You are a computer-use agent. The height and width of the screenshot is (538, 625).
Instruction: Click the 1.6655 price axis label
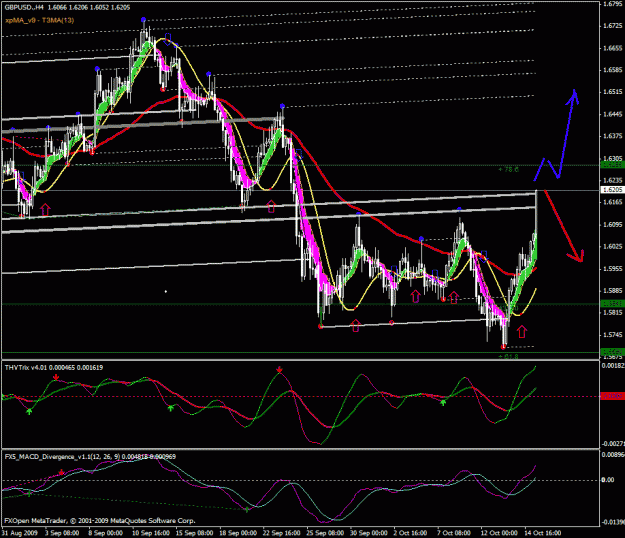pyautogui.click(x=613, y=48)
